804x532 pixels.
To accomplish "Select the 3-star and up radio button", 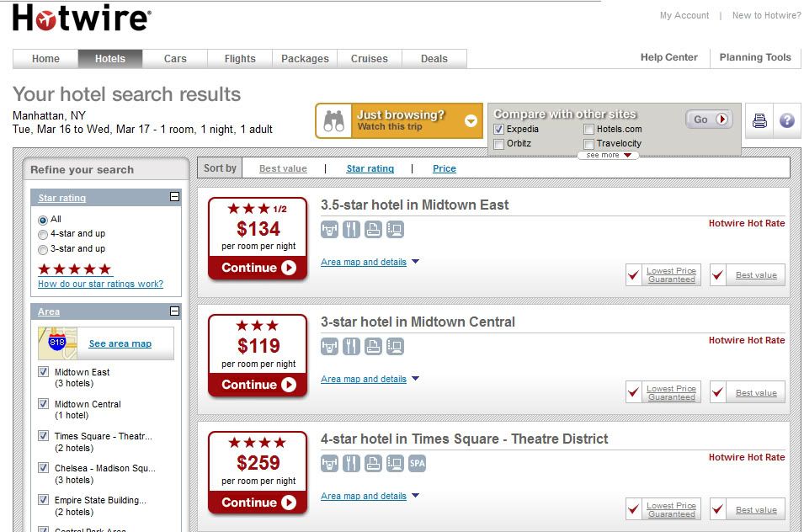I will (x=43, y=250).
